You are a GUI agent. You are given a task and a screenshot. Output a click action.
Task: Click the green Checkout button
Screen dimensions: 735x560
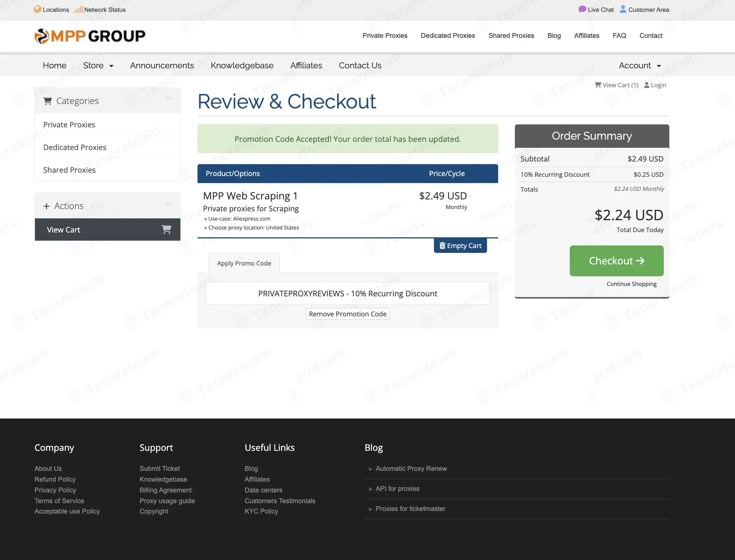pyautogui.click(x=617, y=261)
